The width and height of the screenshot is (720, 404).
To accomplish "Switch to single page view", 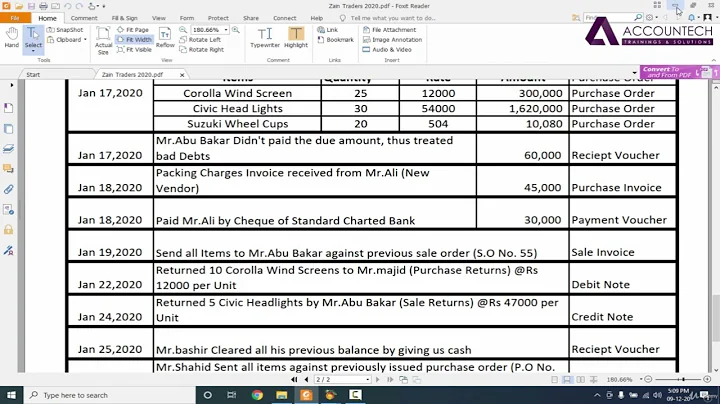I will [x=555, y=380].
